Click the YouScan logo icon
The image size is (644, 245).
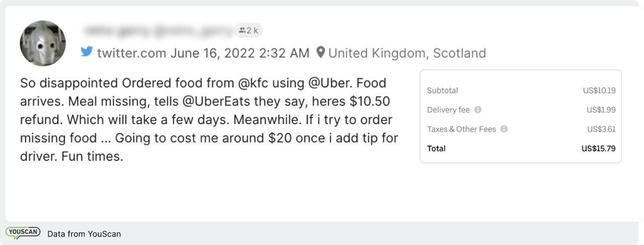tap(23, 233)
